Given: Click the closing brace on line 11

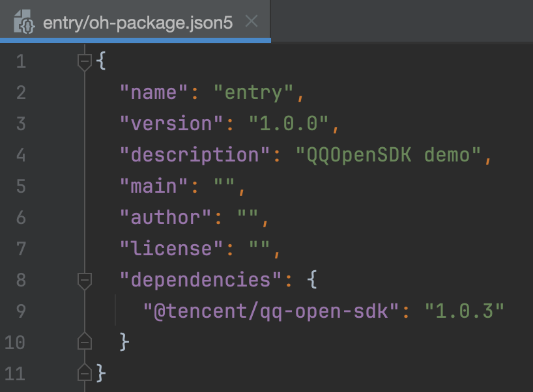Looking at the screenshot, I should [x=101, y=373].
